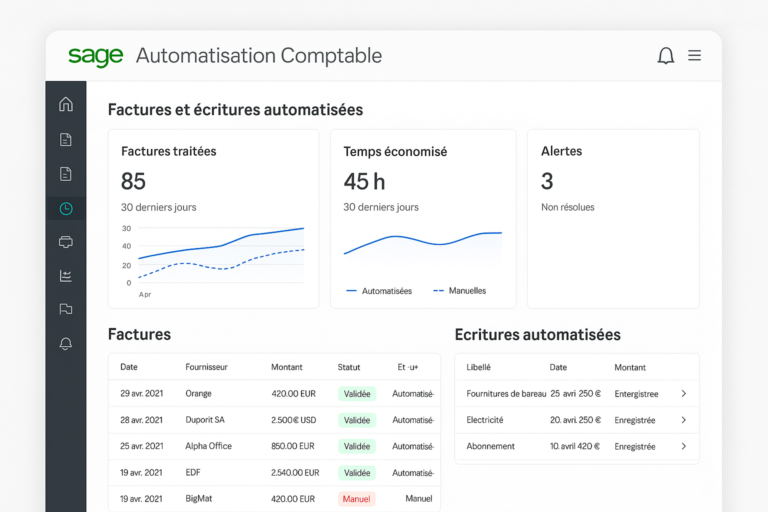
Task: Expand the Electricité entry chevron
Action: tap(684, 420)
